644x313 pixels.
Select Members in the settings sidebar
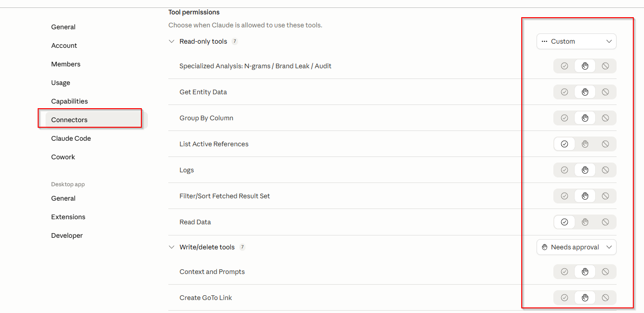pyautogui.click(x=66, y=64)
